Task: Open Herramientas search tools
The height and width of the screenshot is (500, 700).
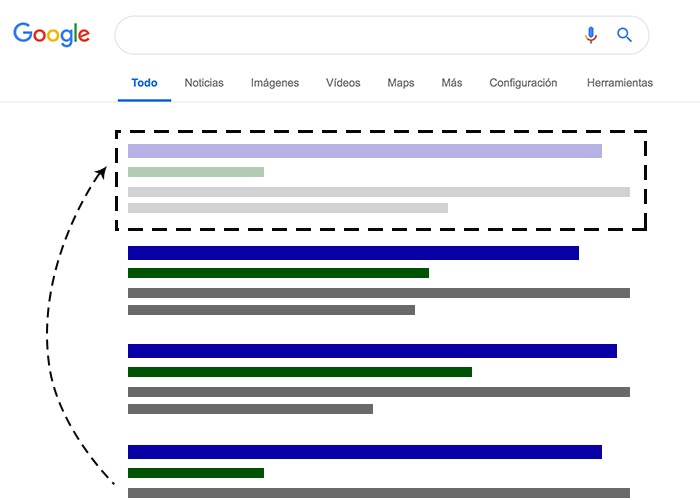Action: tap(620, 83)
